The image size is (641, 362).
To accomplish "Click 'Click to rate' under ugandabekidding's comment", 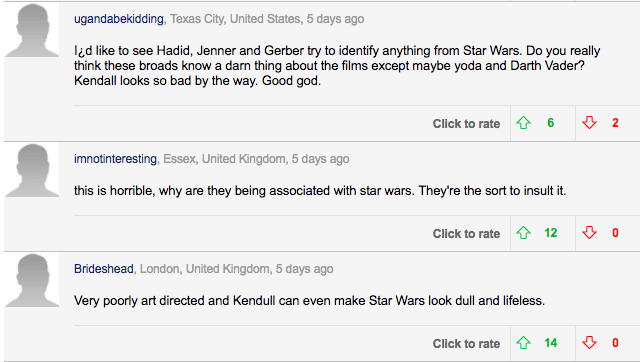I will click(466, 124).
